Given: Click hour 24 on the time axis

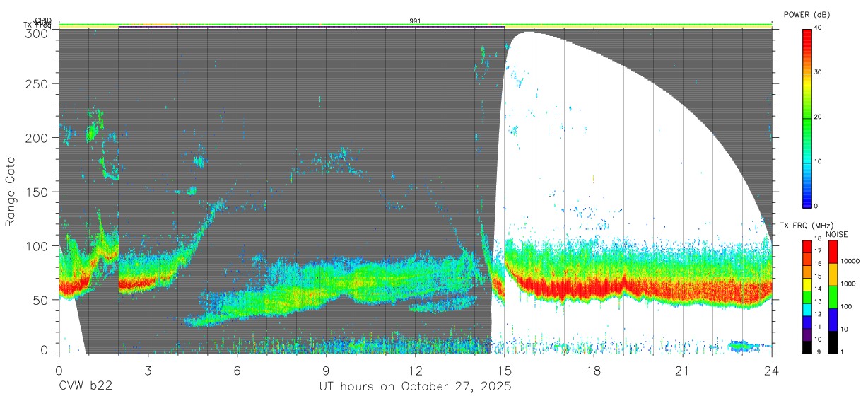Looking at the screenshot, I should point(772,370).
